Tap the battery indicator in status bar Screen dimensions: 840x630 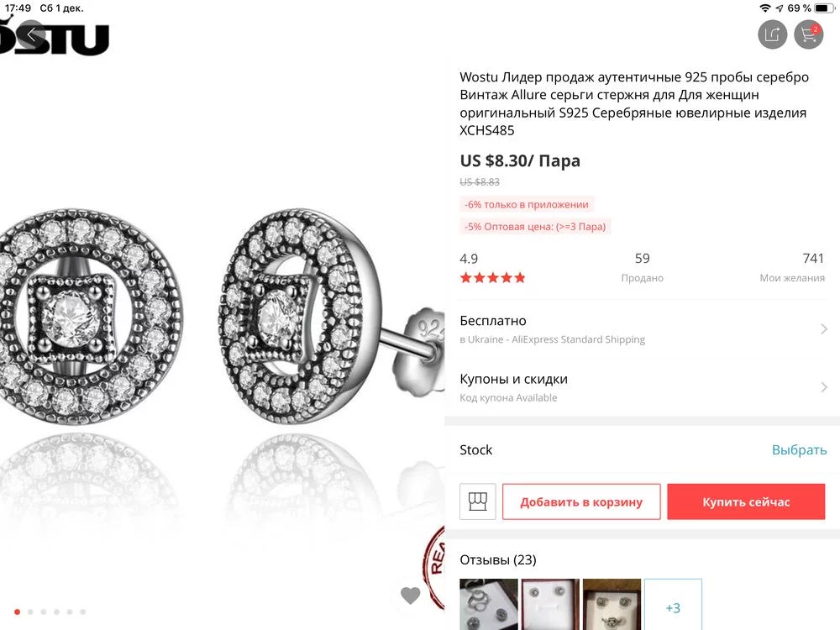click(x=824, y=8)
